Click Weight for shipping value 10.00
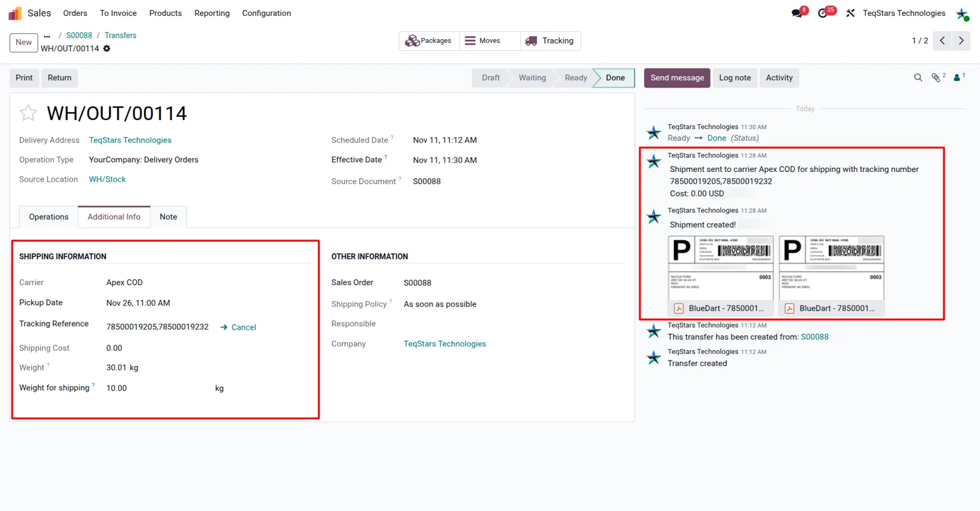The image size is (980, 511). coord(116,388)
